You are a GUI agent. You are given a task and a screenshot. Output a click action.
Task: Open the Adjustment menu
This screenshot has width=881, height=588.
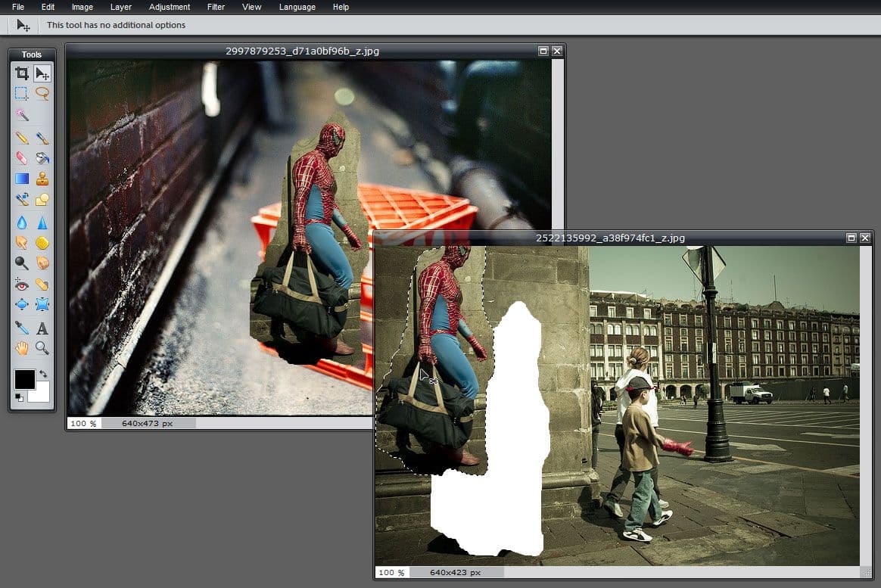tap(169, 7)
